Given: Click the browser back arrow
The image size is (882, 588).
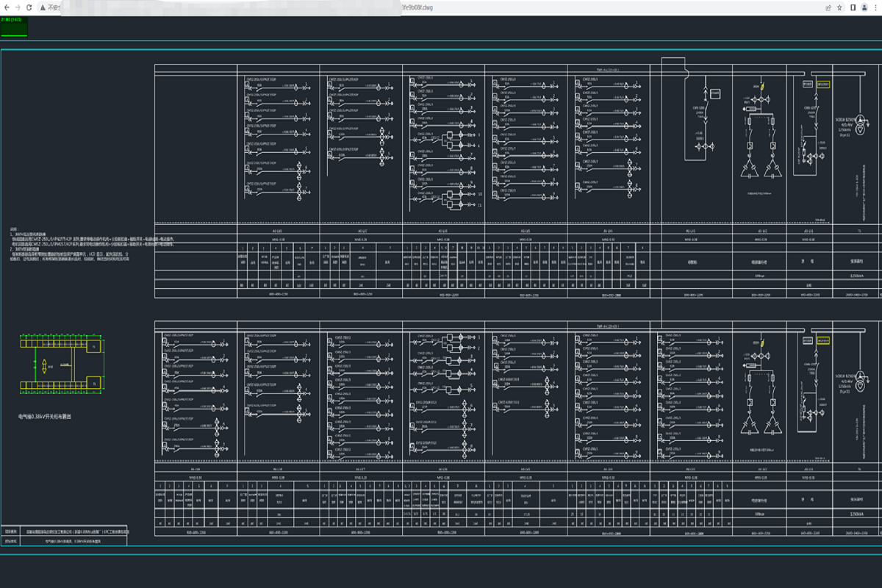Looking at the screenshot, I should pyautogui.click(x=7, y=7).
